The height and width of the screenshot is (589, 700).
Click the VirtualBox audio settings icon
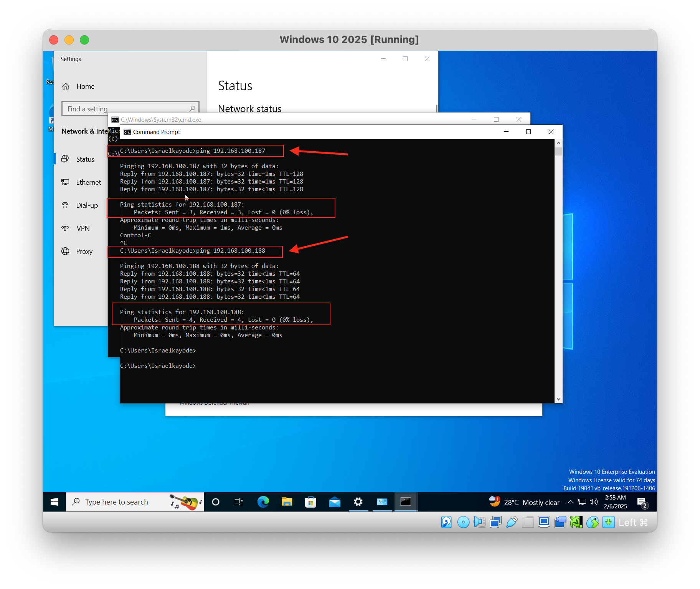(479, 522)
